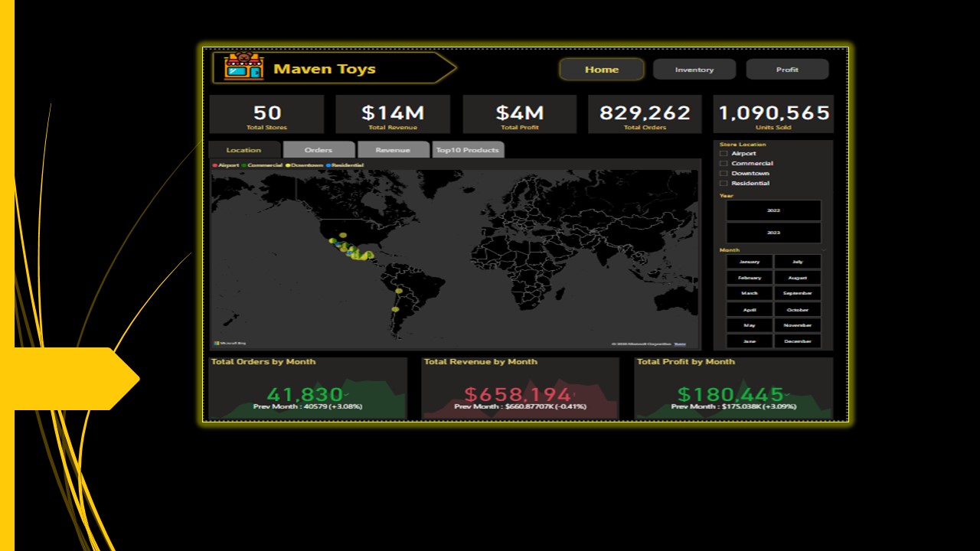Select the Top10 Products tab
This screenshot has height=551, width=980.
[467, 150]
